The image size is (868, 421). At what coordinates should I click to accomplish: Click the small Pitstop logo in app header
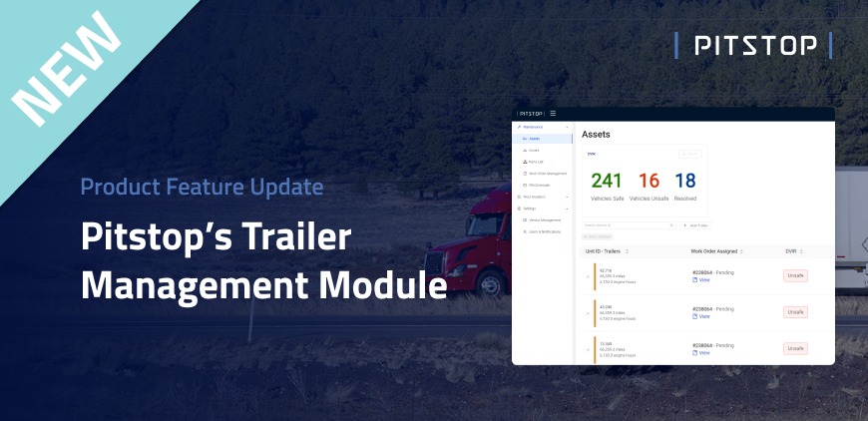tap(531, 114)
